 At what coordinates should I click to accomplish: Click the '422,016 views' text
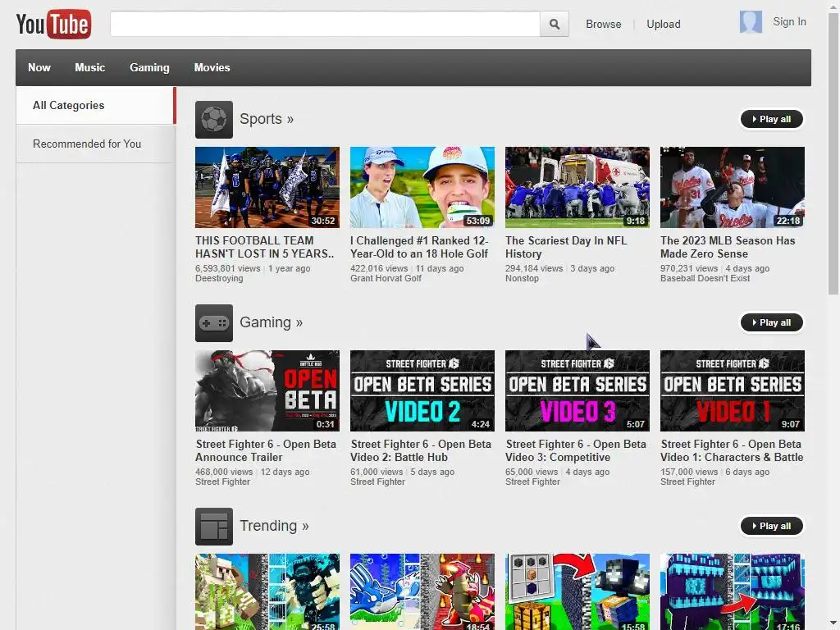click(x=379, y=268)
